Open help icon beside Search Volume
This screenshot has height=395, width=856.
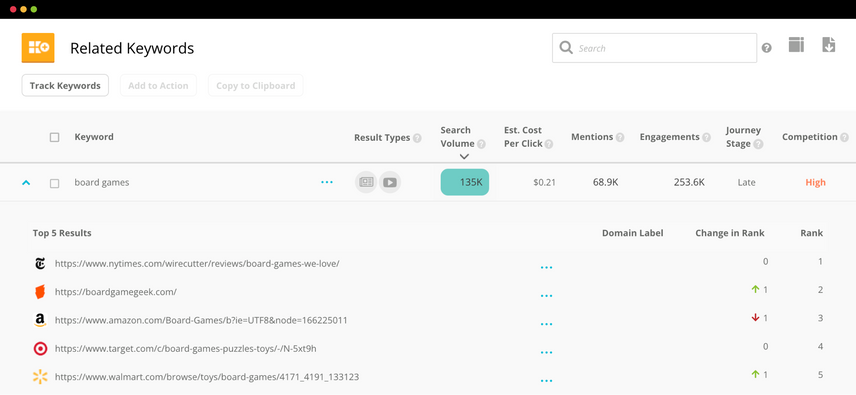pos(481,144)
